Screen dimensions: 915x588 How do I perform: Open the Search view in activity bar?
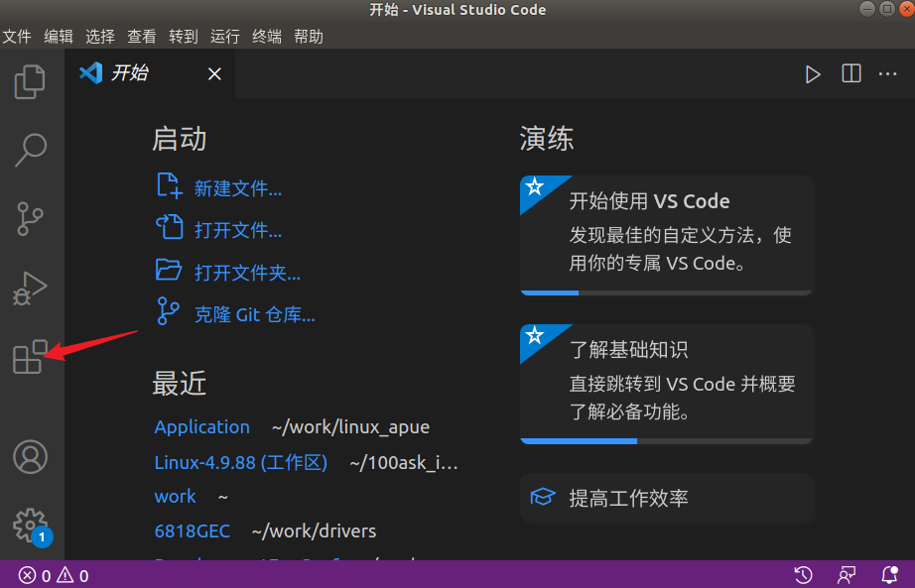tap(31, 150)
